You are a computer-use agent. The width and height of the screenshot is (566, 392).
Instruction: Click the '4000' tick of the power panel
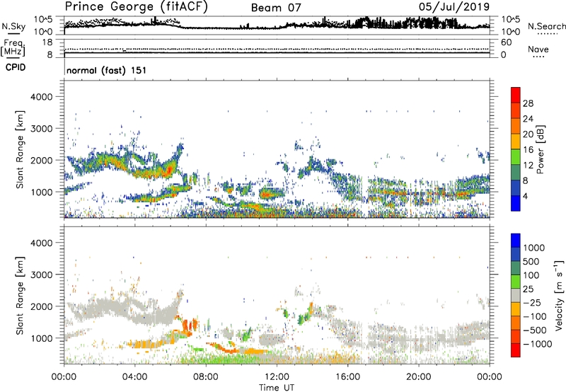click(x=42, y=97)
